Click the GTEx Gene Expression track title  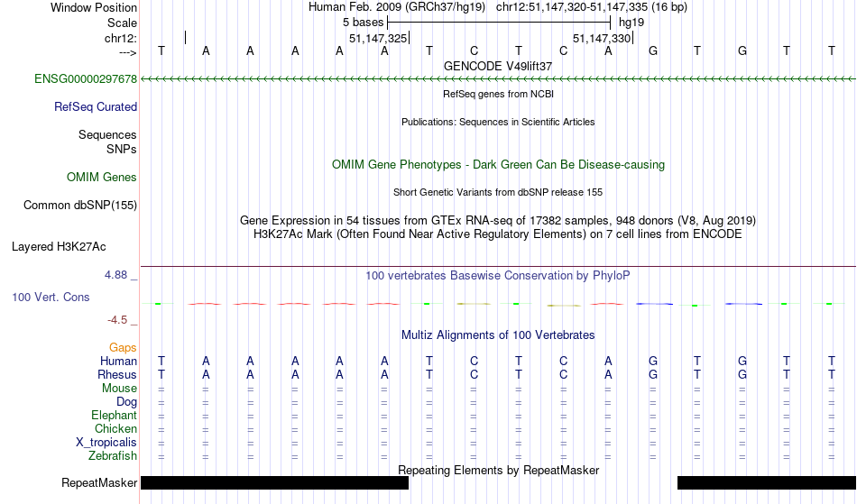498,221
